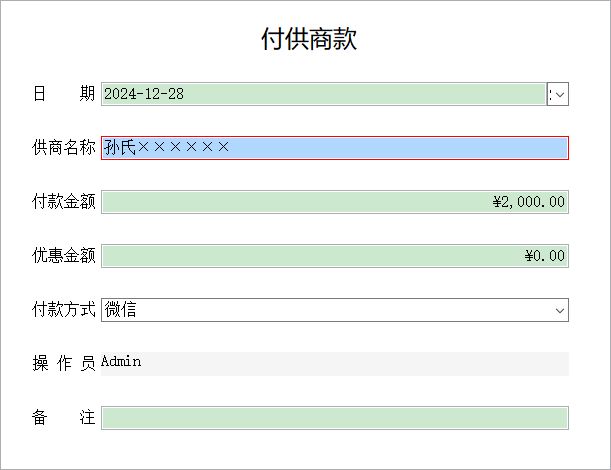Image resolution: width=611 pixels, height=470 pixels.
Task: Click the 备注 label text
Action: click(x=64, y=418)
